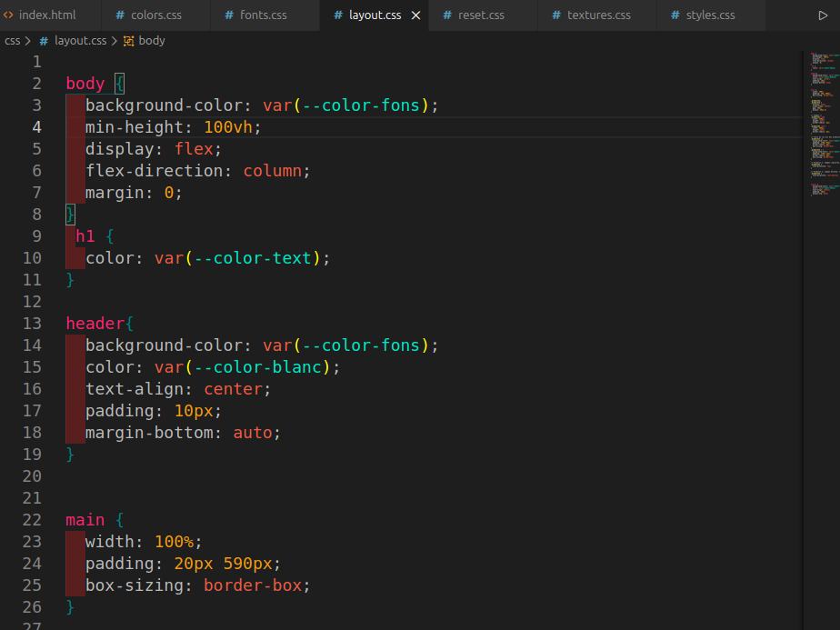Click the hash icon on textures.css tab
Viewport: 840px width, 630px height.
[556, 15]
